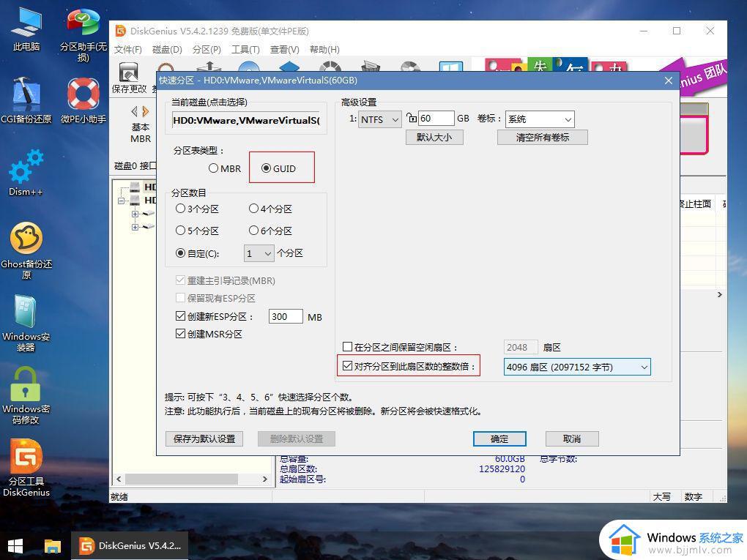Image resolution: width=747 pixels, height=560 pixels.
Task: Open 查看(V) menu
Action: click(x=284, y=50)
